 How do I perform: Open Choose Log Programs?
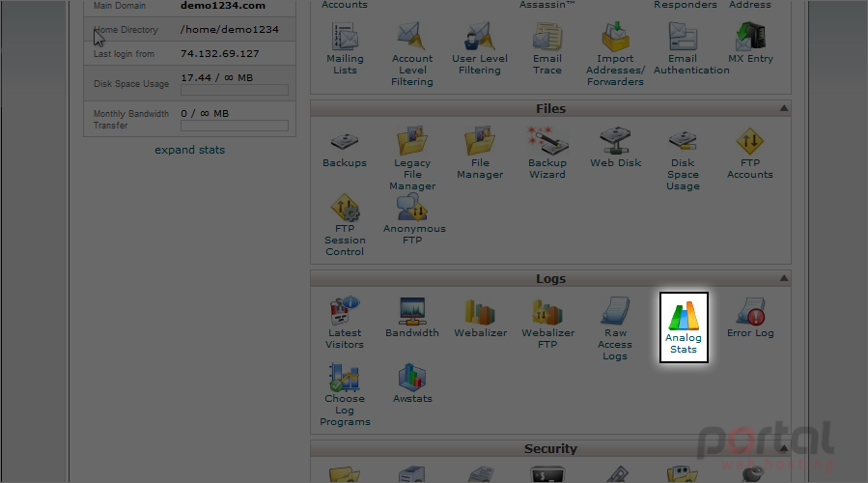coord(345,395)
